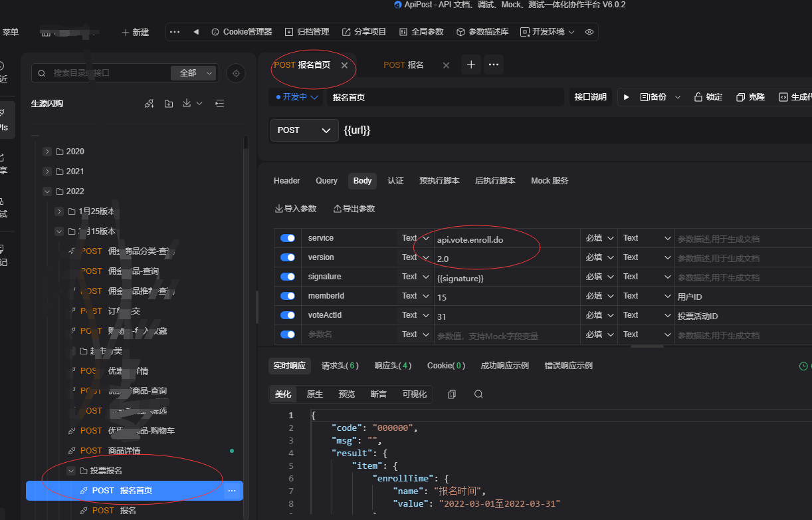
Task: Select the 预览 preview response view
Action: [347, 394]
